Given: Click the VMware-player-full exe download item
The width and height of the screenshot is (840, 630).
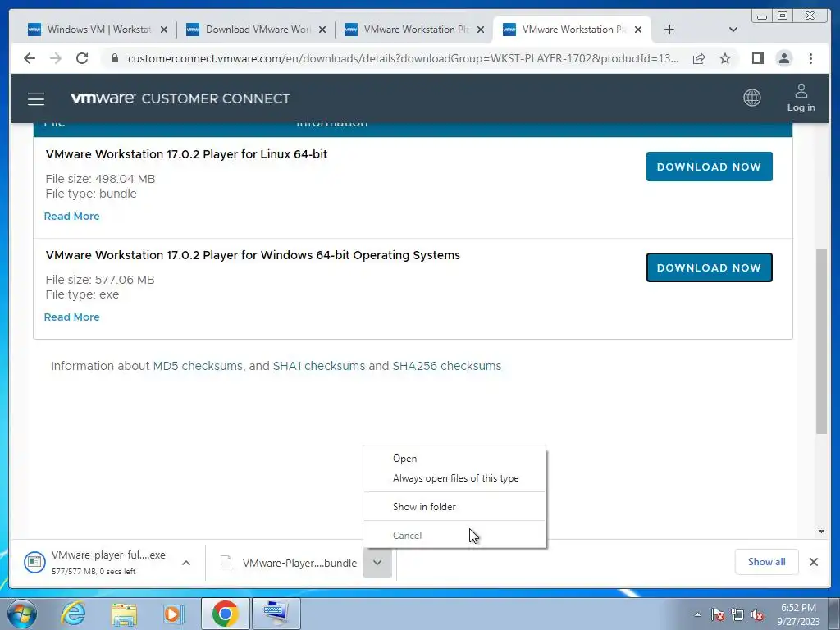Looking at the screenshot, I should 95,563.
